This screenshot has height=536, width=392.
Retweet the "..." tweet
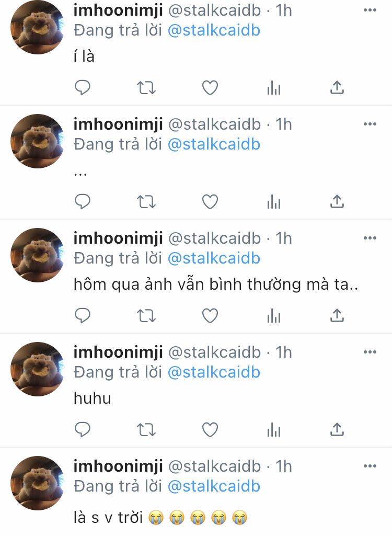click(146, 202)
